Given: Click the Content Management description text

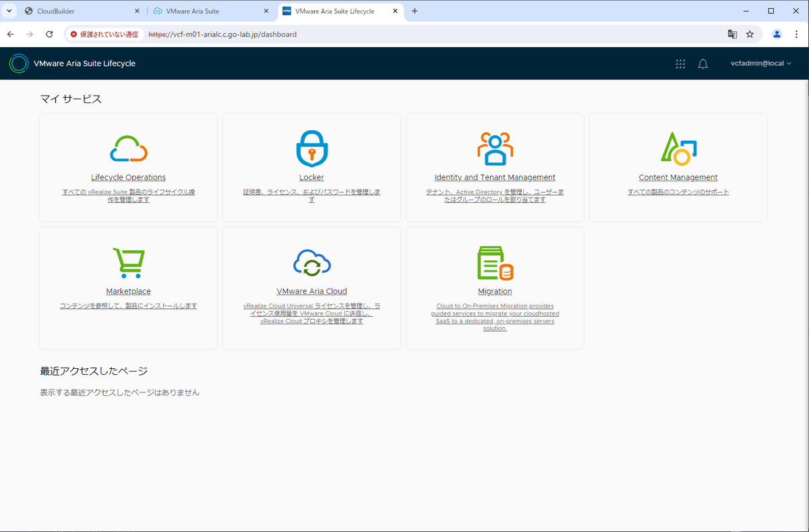Looking at the screenshot, I should pyautogui.click(x=678, y=192).
